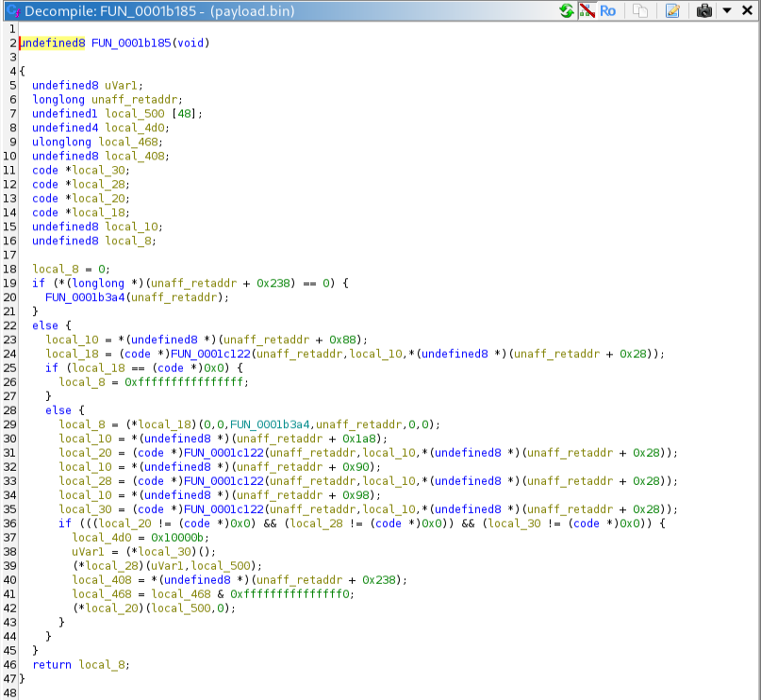The height and width of the screenshot is (700, 761).
Task: Select highlighted return type undefined8 on line 2
Action: [x=53, y=43]
